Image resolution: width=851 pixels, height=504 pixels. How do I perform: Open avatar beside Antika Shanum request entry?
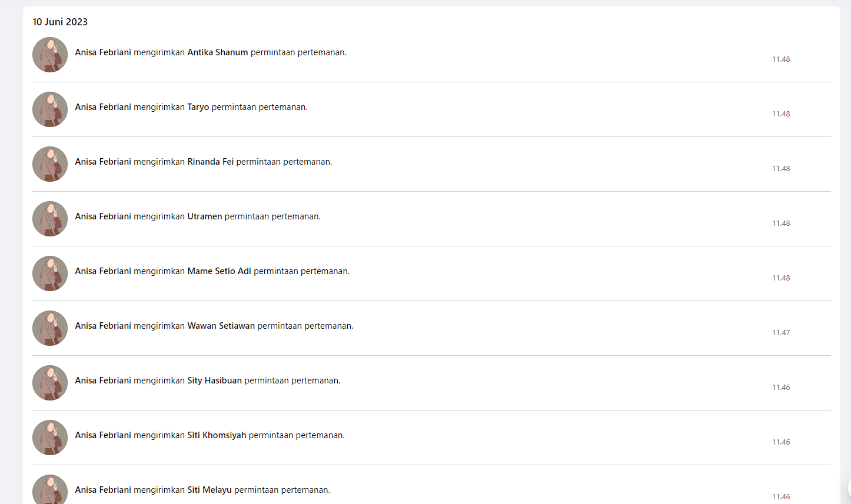(x=50, y=55)
